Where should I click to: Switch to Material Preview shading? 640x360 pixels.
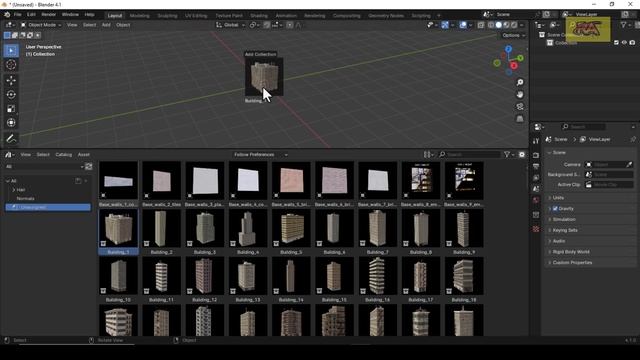pyautogui.click(x=506, y=25)
